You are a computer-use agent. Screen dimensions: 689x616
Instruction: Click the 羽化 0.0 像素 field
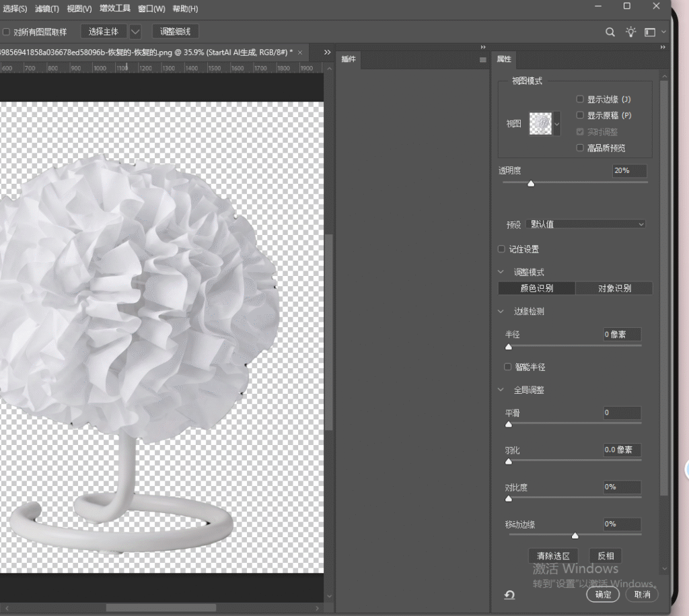click(622, 450)
